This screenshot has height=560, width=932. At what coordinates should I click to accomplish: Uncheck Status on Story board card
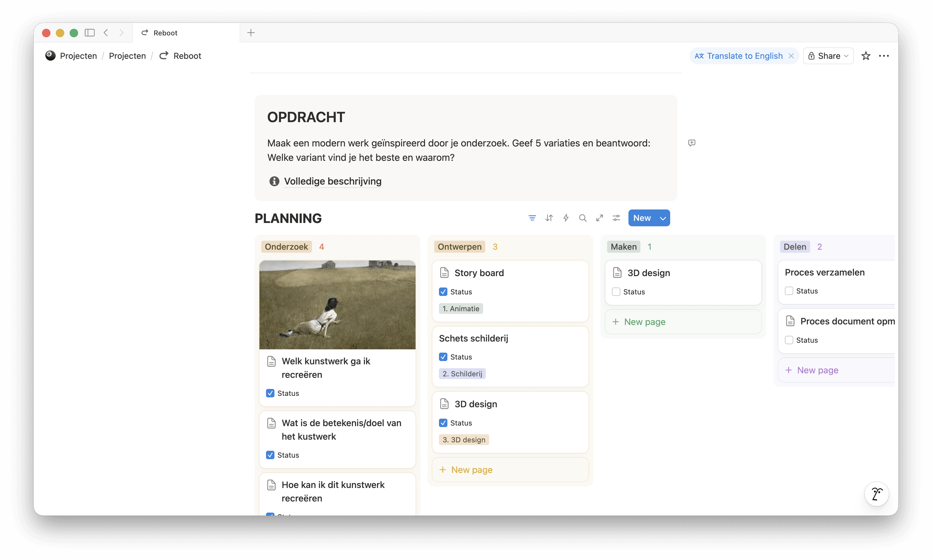(x=443, y=292)
